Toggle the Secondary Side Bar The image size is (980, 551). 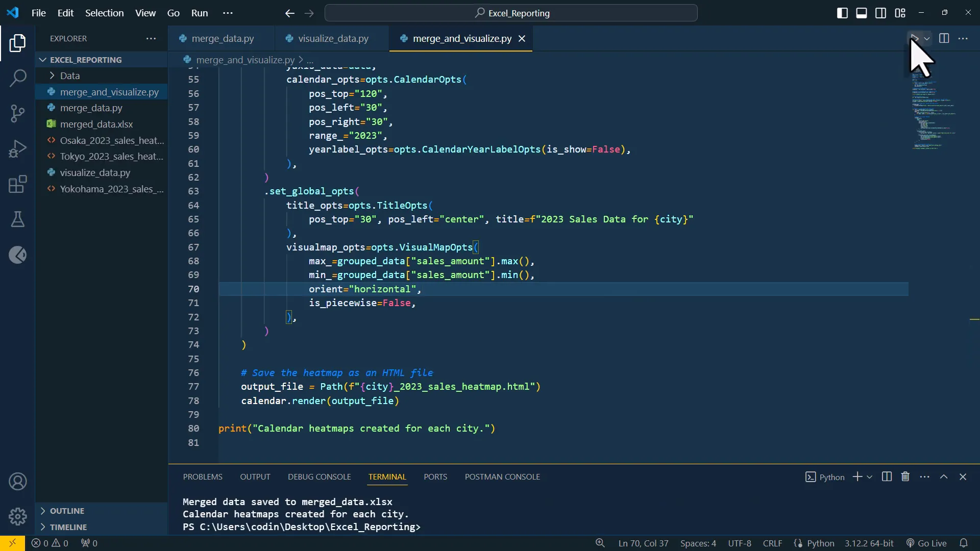(881, 13)
